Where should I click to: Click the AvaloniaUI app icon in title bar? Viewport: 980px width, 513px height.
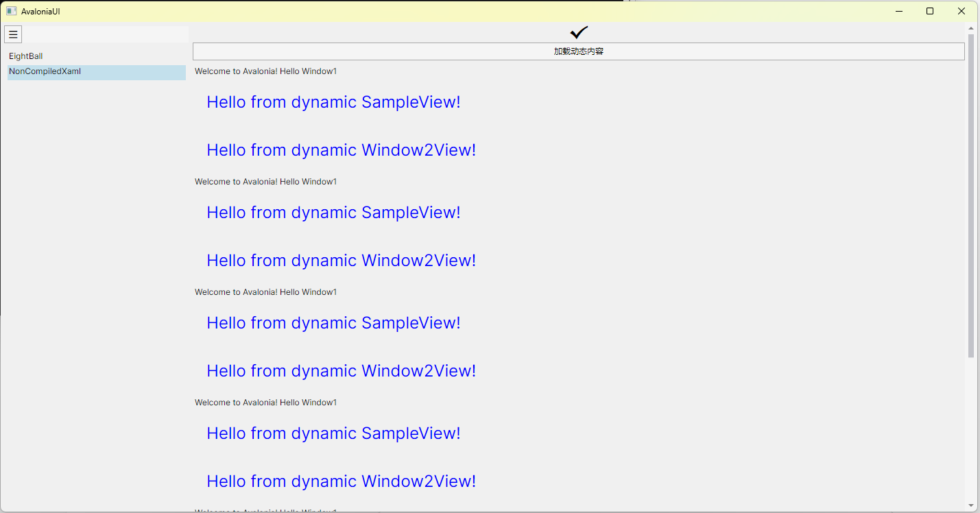pos(11,11)
